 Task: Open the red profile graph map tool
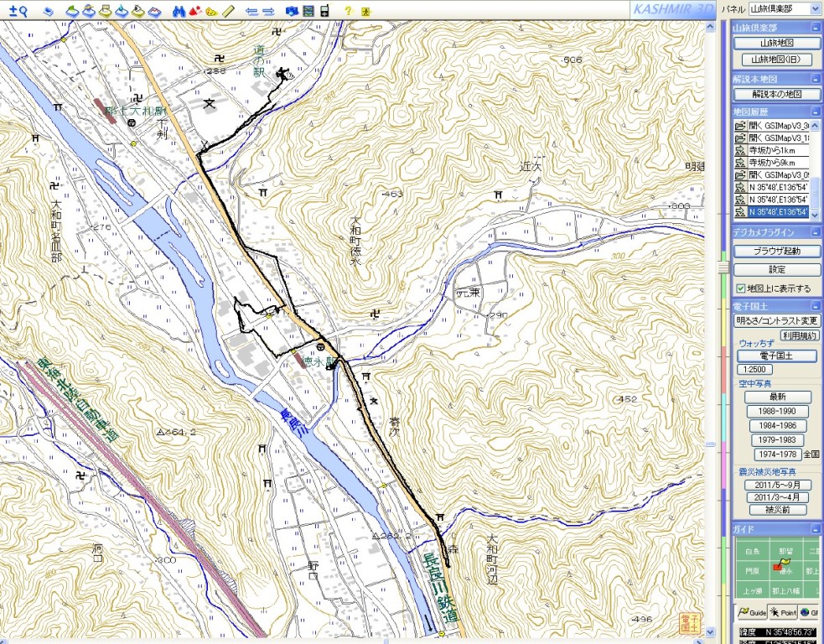point(154,11)
